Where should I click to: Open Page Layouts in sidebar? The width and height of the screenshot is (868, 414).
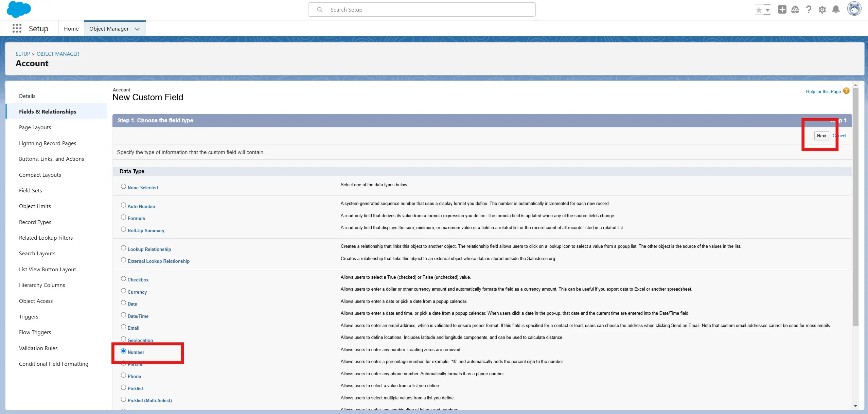(35, 127)
